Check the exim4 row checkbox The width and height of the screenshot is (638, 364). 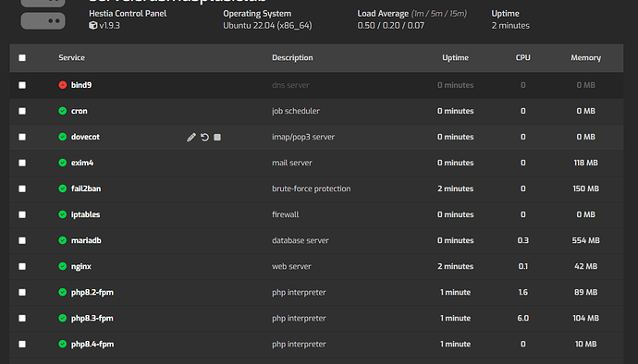click(22, 163)
